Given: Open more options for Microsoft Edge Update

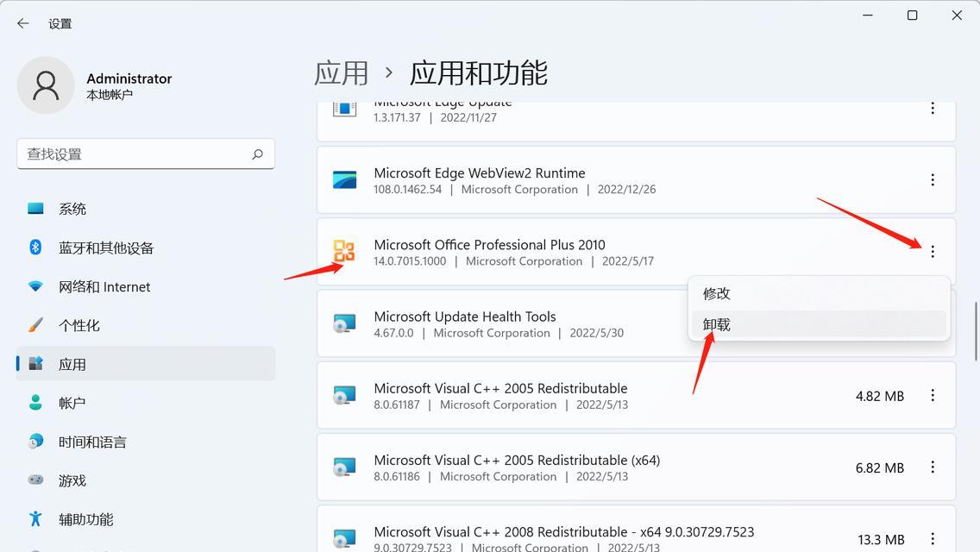Looking at the screenshot, I should pyautogui.click(x=933, y=108).
